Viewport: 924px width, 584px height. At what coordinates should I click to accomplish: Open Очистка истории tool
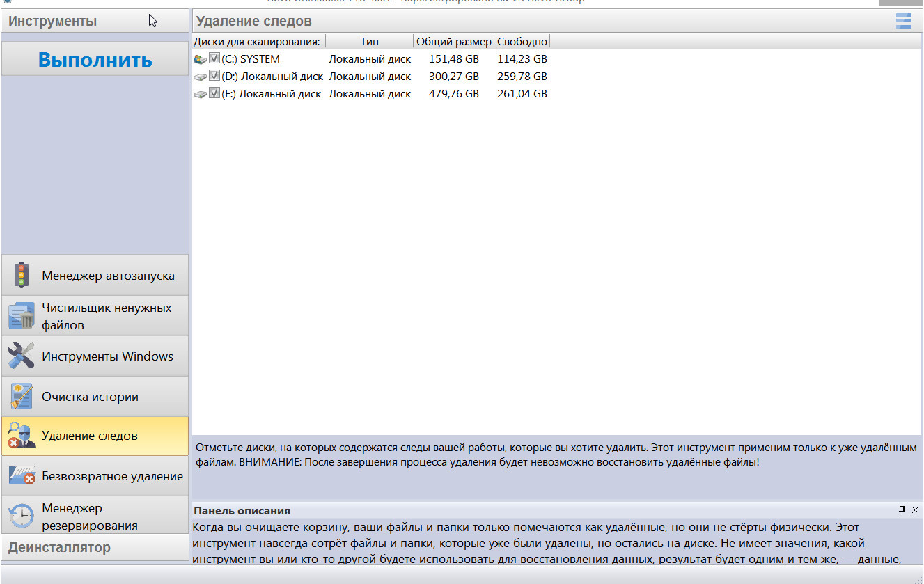pos(95,397)
